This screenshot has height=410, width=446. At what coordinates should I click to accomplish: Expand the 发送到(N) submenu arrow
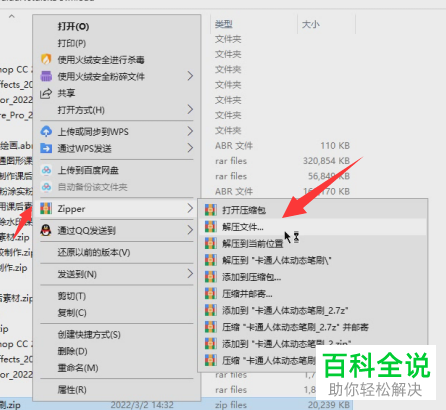tap(190, 274)
